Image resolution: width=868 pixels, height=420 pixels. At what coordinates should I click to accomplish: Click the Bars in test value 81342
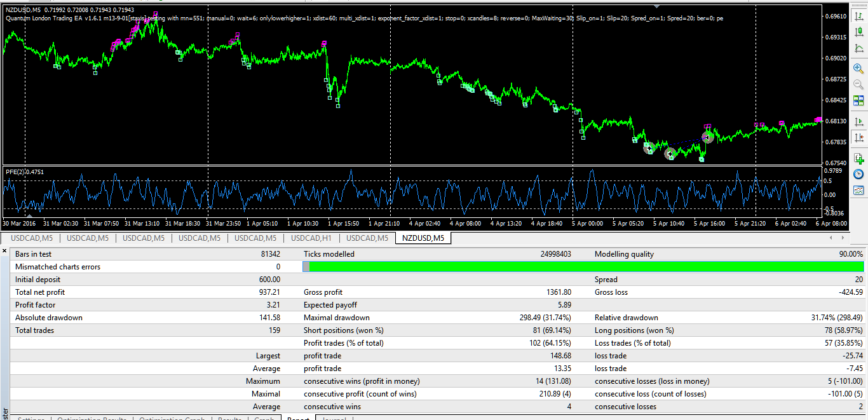(269, 254)
